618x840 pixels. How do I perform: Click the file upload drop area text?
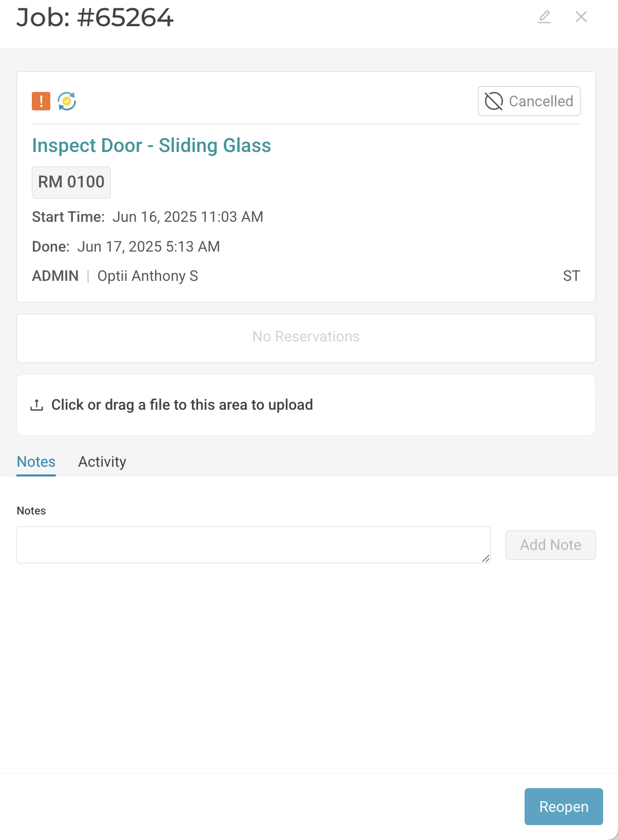[182, 405]
